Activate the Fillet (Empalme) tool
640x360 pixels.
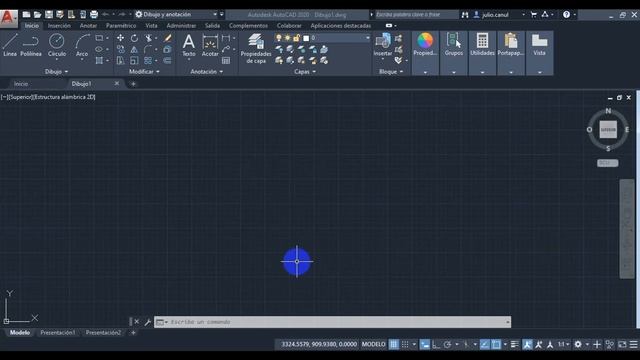pos(148,49)
